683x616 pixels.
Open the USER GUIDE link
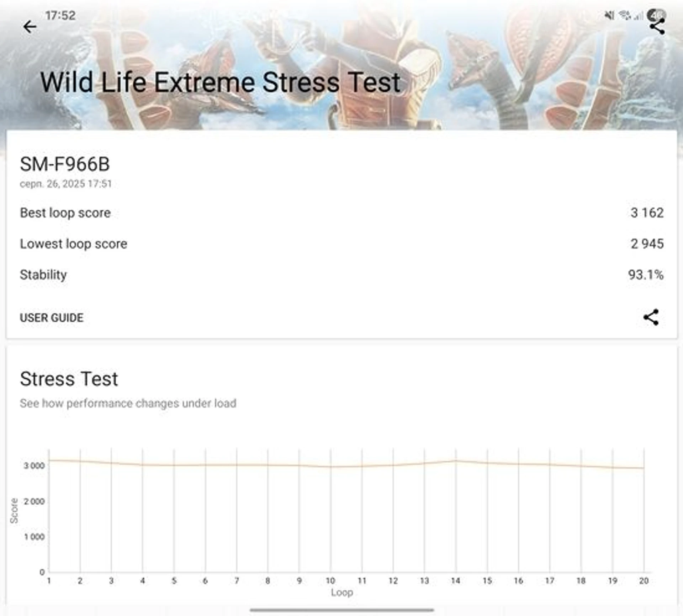[52, 317]
